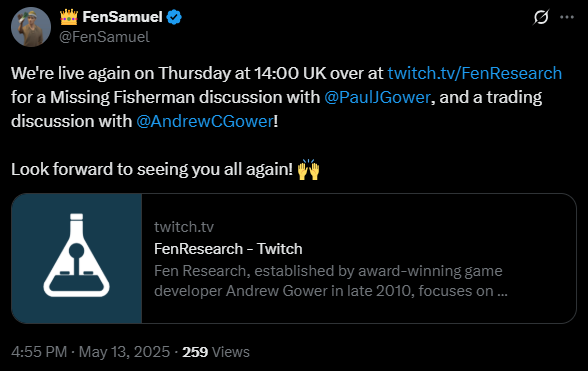Open the FenSamuel display name
Viewport: 588px width, 371px height.
click(x=122, y=17)
